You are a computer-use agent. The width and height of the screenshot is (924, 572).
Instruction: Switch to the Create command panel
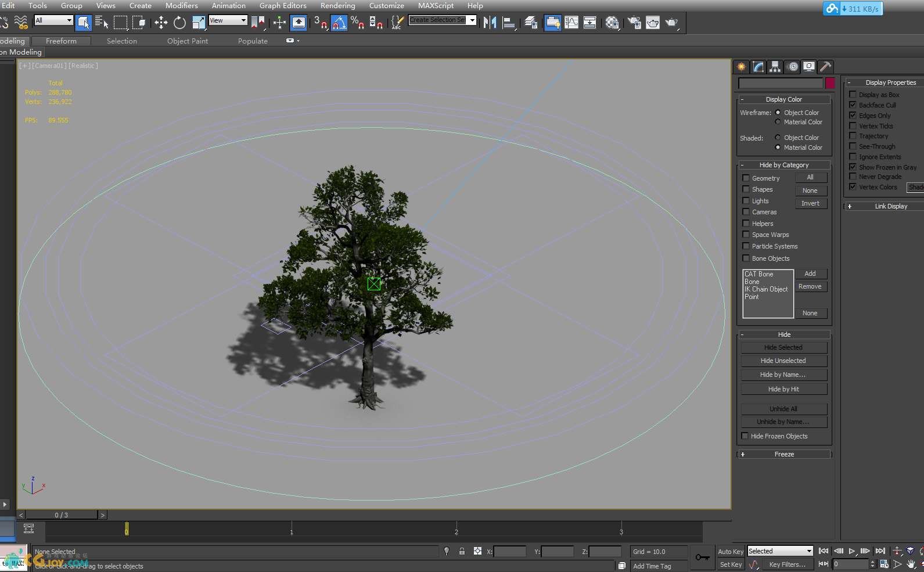742,67
